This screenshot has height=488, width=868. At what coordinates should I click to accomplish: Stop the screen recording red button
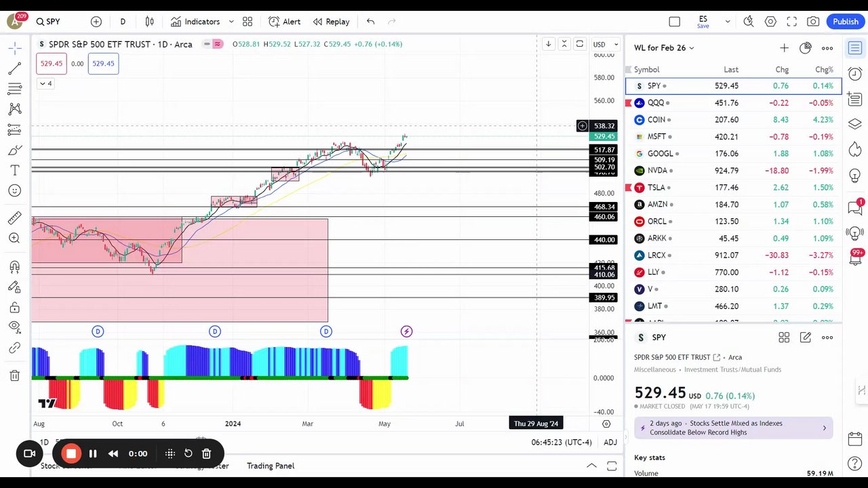(x=71, y=453)
